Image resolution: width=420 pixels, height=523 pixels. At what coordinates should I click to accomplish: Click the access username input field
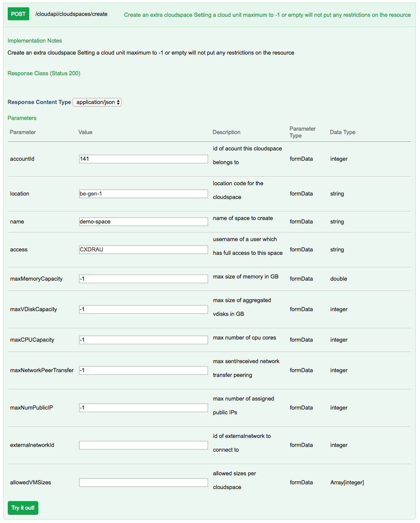pyautogui.click(x=143, y=250)
